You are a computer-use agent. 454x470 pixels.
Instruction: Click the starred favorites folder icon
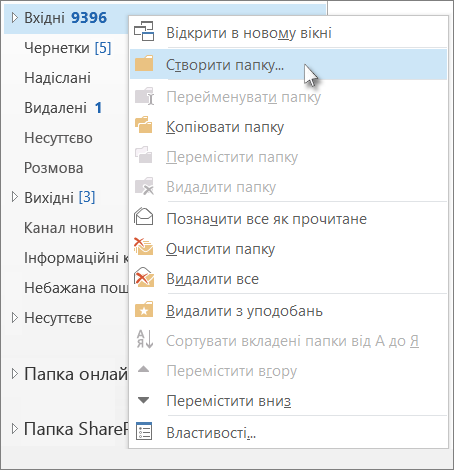click(x=144, y=310)
